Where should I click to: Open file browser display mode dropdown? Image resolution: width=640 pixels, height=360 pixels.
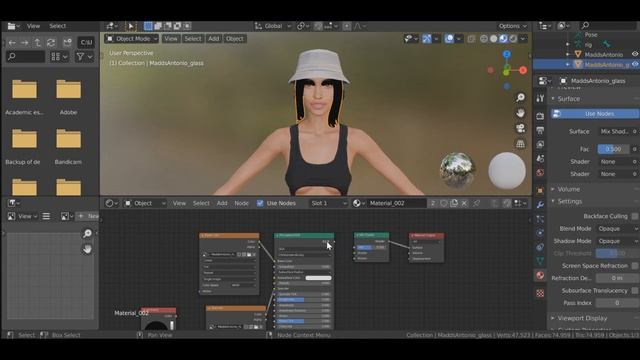coord(59,57)
